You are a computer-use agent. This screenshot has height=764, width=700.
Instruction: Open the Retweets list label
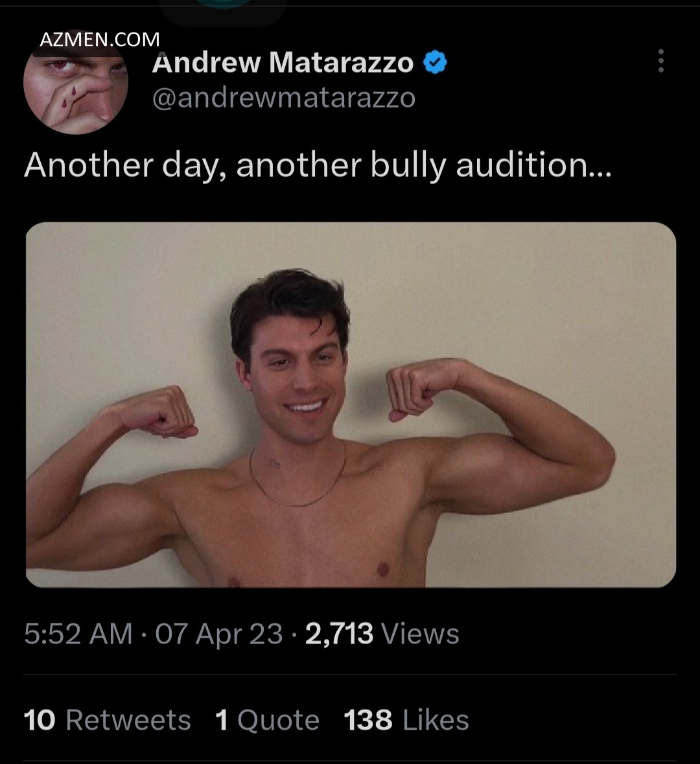click(128, 721)
